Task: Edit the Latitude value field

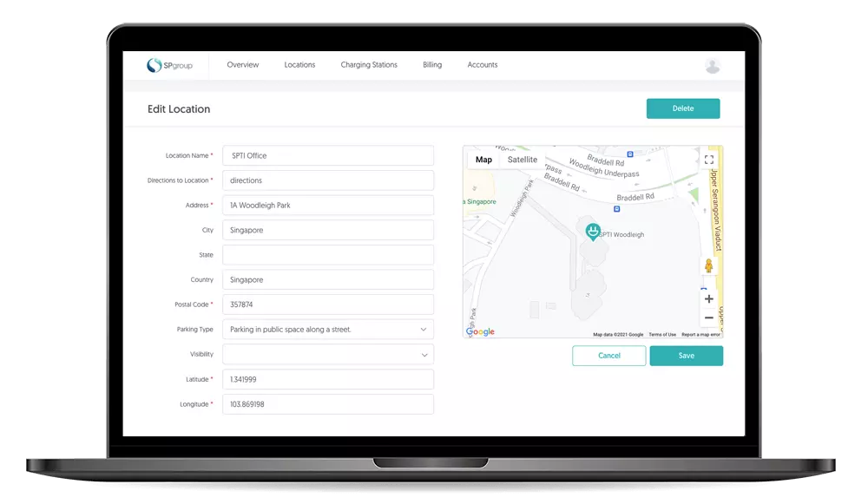Action: tap(328, 380)
